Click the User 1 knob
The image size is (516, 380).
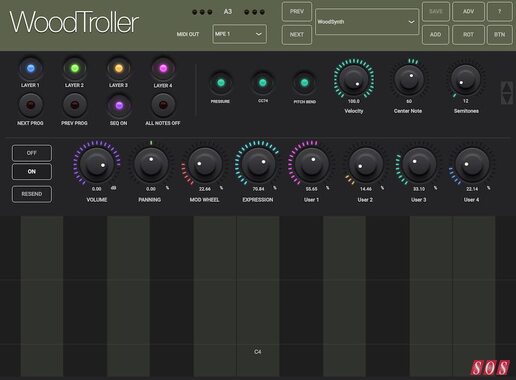311,165
